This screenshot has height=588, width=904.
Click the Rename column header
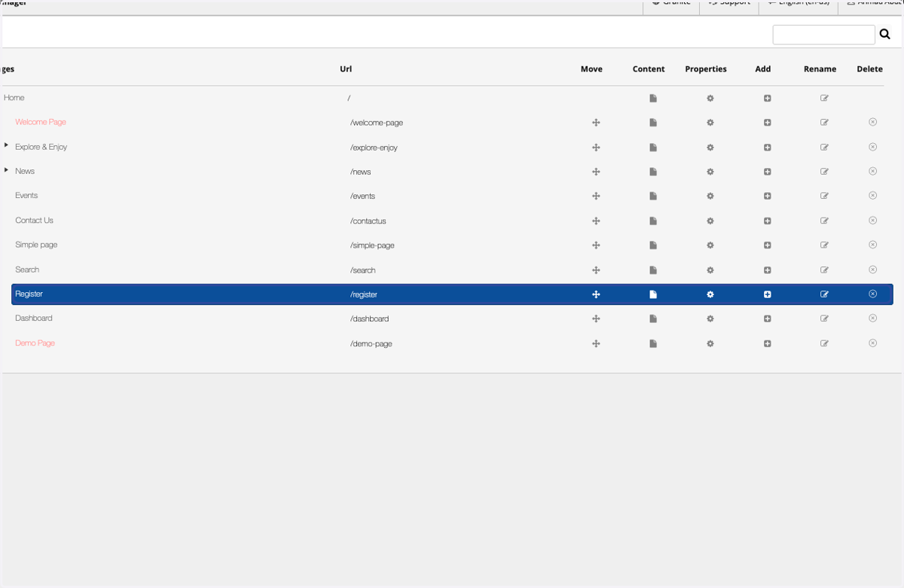click(x=820, y=69)
